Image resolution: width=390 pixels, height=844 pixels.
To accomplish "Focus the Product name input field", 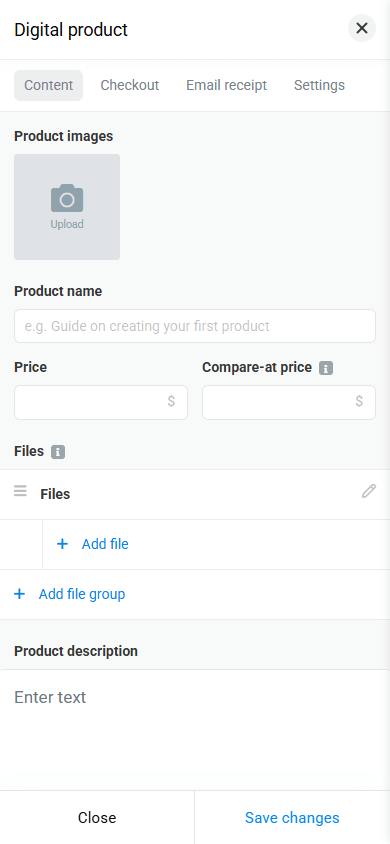I will pyautogui.click(x=195, y=326).
